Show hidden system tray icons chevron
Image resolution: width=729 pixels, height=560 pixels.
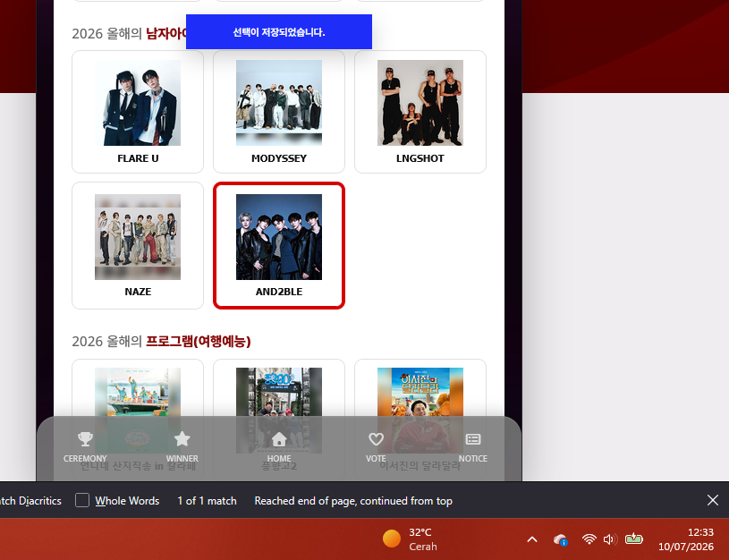pyautogui.click(x=532, y=539)
